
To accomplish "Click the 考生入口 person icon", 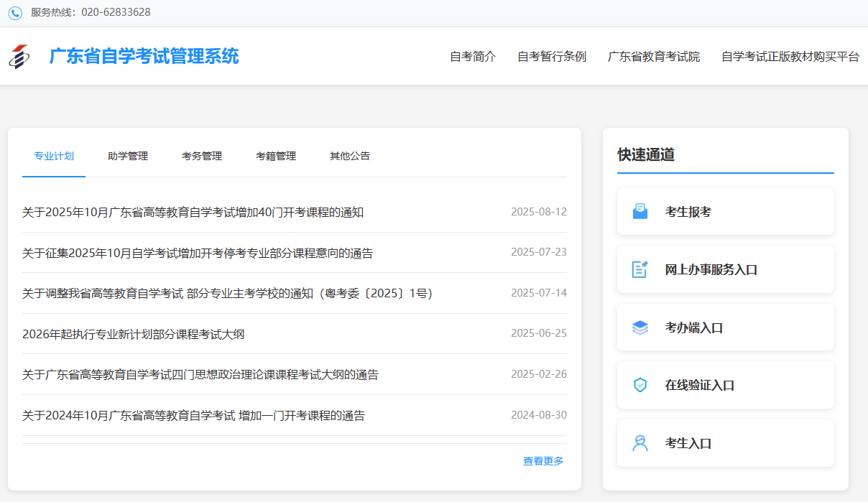I will coord(640,443).
